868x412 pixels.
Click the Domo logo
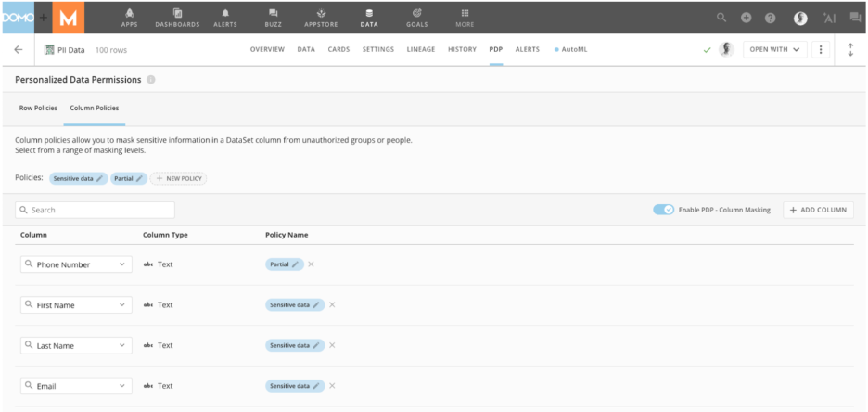[x=18, y=18]
